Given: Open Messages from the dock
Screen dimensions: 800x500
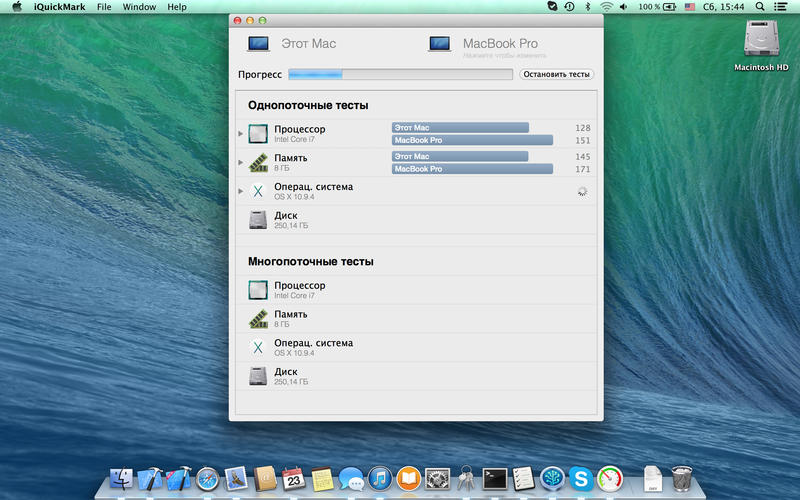Looking at the screenshot, I should click(x=351, y=479).
